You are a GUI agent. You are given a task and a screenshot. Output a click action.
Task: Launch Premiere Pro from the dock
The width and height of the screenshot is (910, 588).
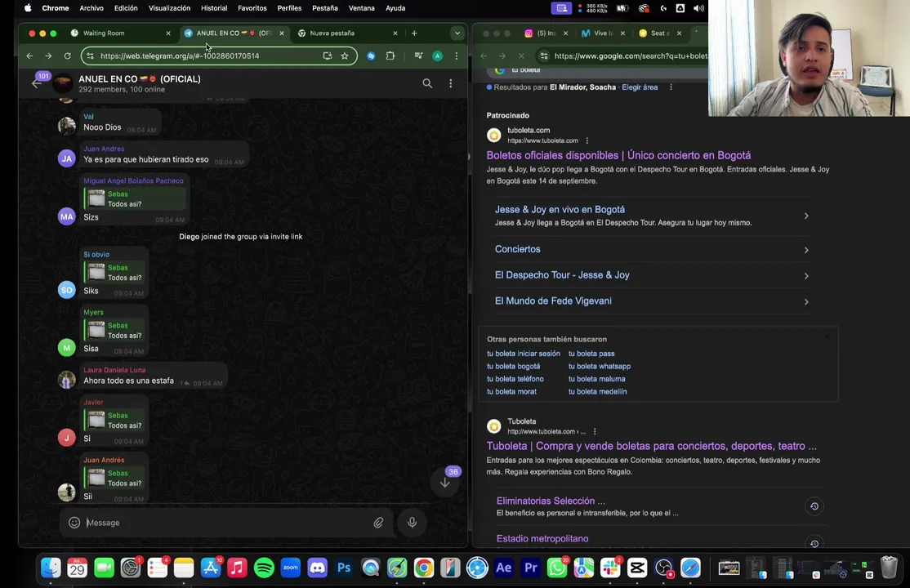click(x=530, y=568)
